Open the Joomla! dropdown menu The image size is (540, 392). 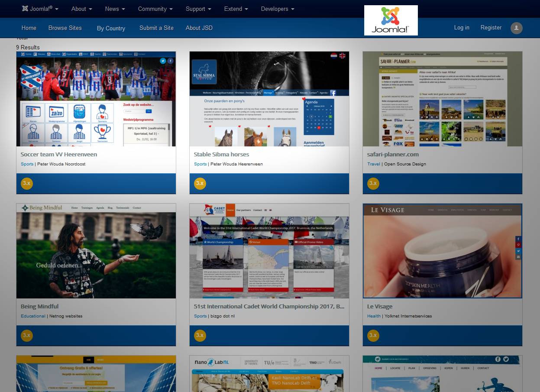coord(40,9)
